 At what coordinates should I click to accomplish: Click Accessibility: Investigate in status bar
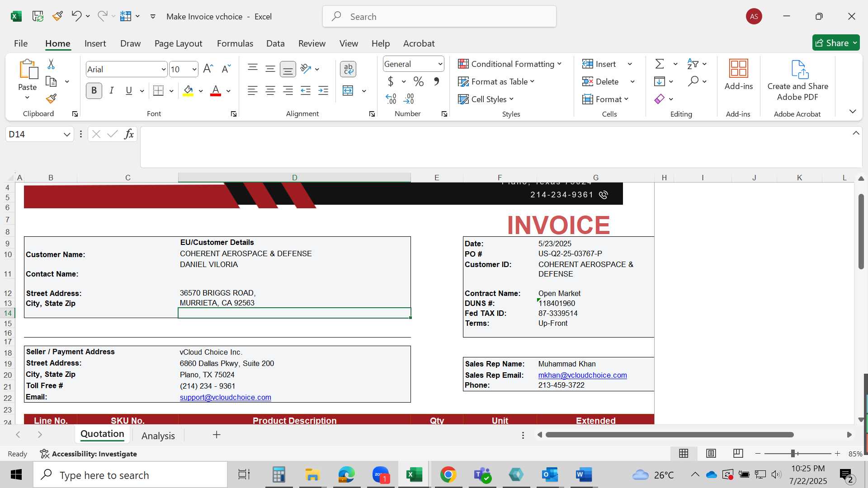click(89, 454)
